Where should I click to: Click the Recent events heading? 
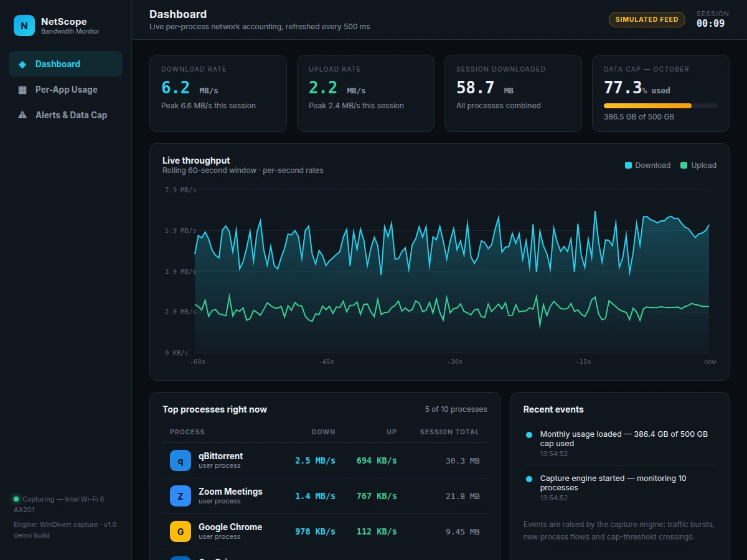point(553,409)
